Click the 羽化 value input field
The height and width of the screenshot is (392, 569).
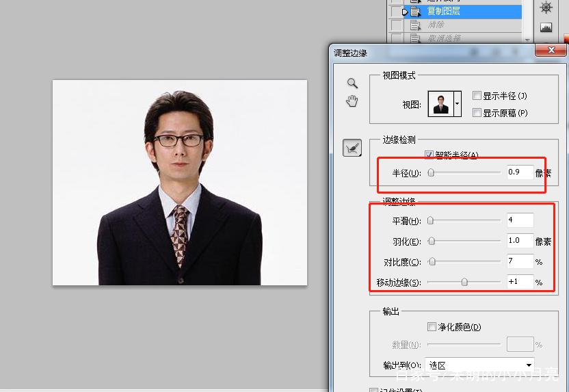pyautogui.click(x=520, y=241)
